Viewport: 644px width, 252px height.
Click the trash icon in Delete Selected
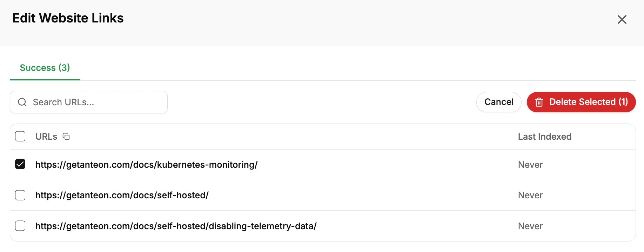pos(539,102)
